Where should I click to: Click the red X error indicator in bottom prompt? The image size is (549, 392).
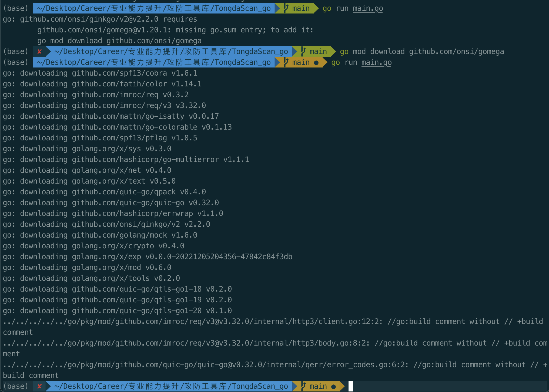click(x=39, y=386)
